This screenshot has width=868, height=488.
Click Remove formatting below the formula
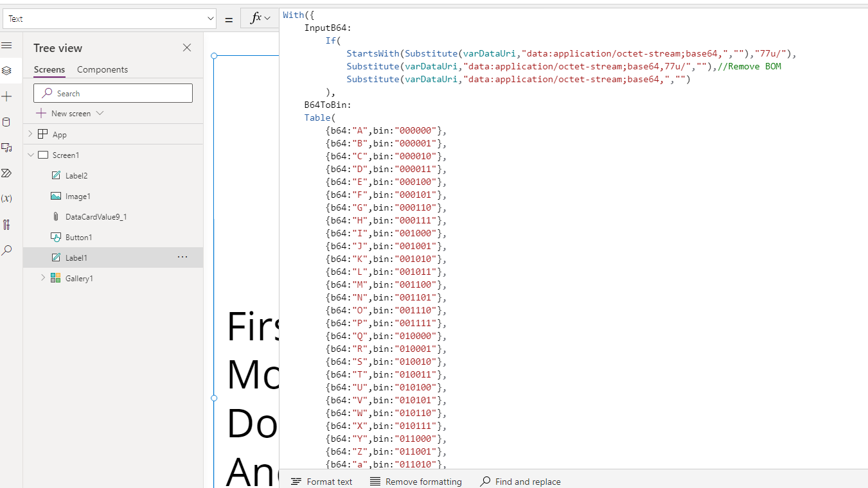click(416, 482)
